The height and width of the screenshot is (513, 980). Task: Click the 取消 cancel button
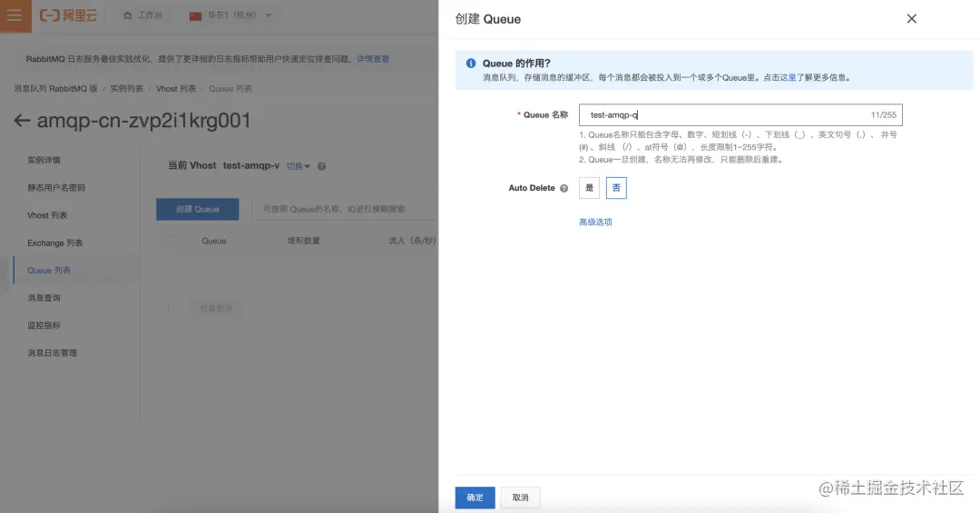point(521,498)
